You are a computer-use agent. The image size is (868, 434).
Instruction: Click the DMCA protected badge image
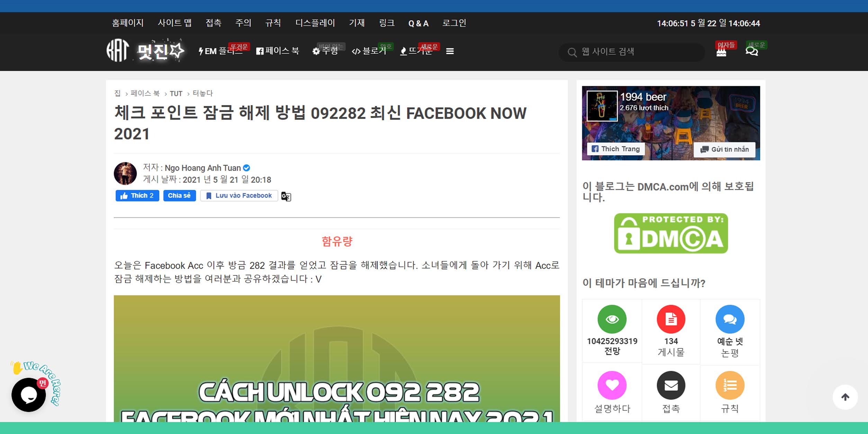(671, 233)
